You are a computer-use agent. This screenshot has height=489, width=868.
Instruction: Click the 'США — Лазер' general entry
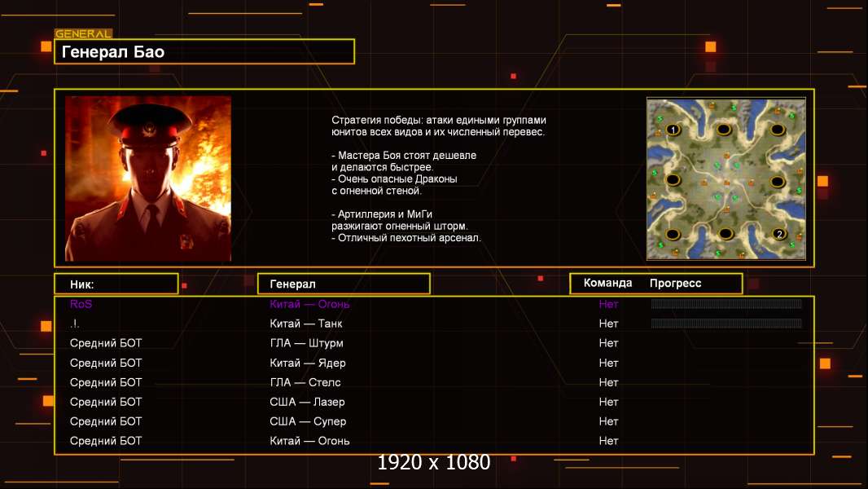coord(307,402)
